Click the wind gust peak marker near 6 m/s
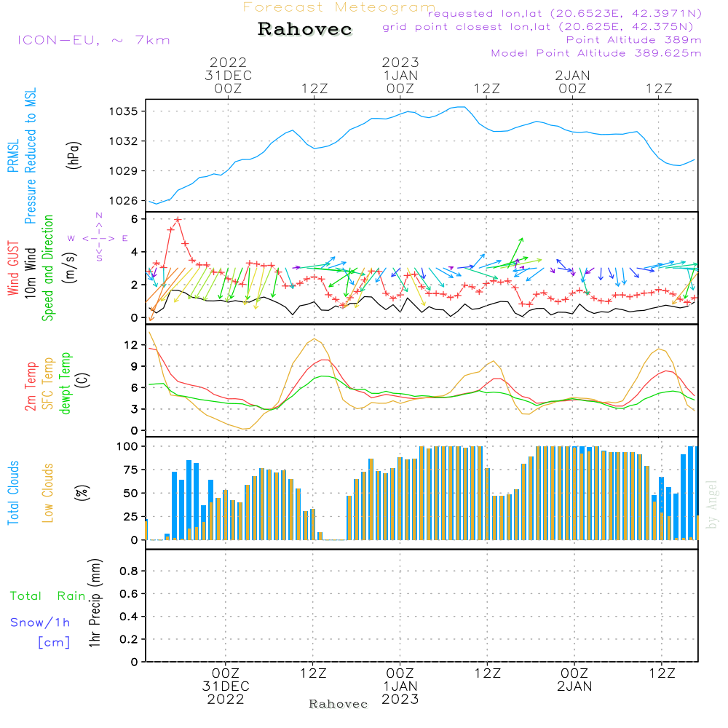728x728 pixels. click(178, 220)
